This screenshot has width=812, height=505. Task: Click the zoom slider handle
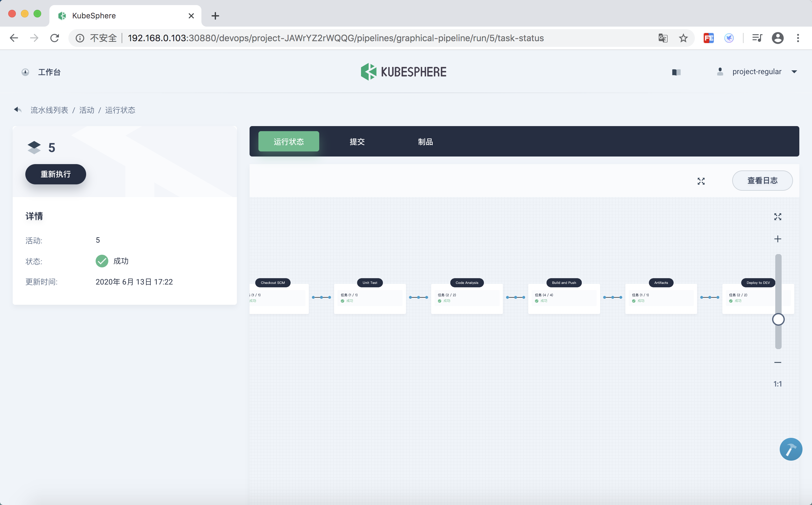[x=778, y=319]
